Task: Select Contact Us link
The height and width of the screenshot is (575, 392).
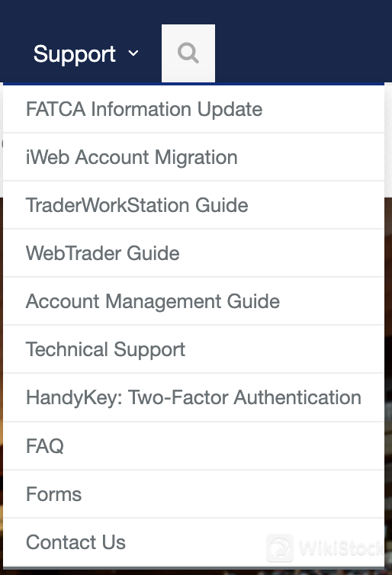Action: coord(194,542)
